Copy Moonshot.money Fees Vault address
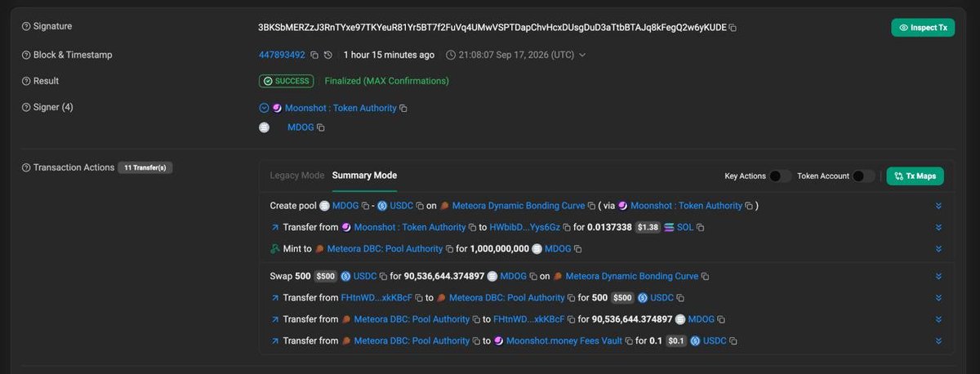 point(629,341)
